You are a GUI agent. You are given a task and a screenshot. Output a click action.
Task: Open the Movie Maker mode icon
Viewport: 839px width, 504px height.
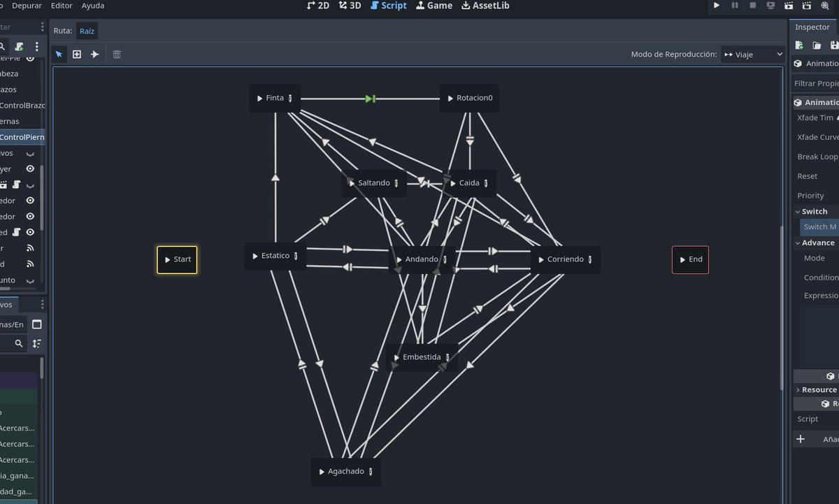click(824, 6)
